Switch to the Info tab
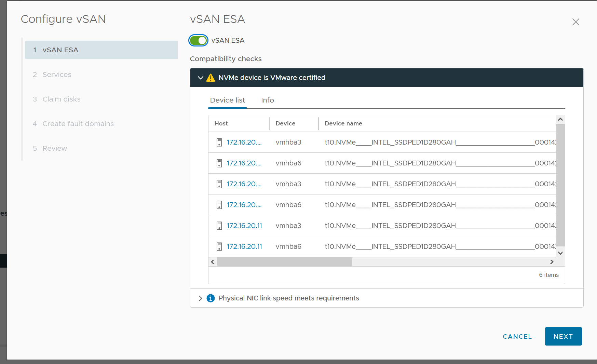 pyautogui.click(x=268, y=100)
